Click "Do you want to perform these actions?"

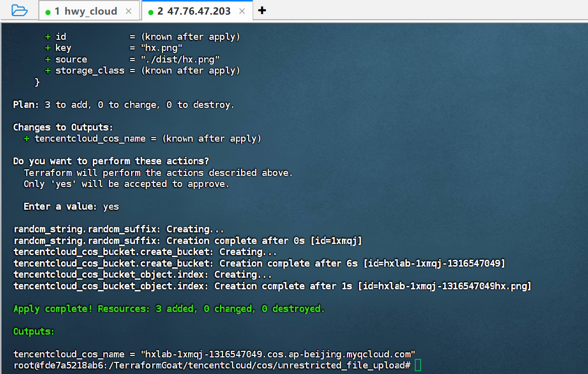pyautogui.click(x=111, y=161)
